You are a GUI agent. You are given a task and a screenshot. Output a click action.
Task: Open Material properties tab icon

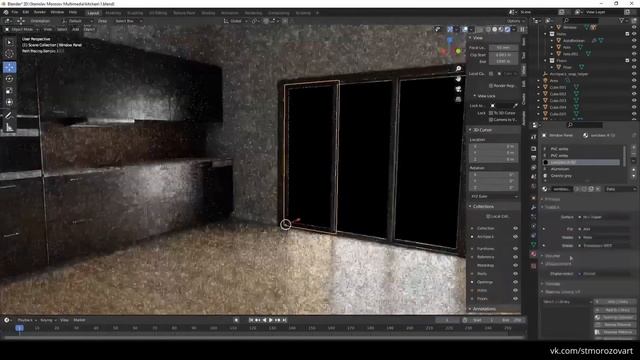(534, 254)
